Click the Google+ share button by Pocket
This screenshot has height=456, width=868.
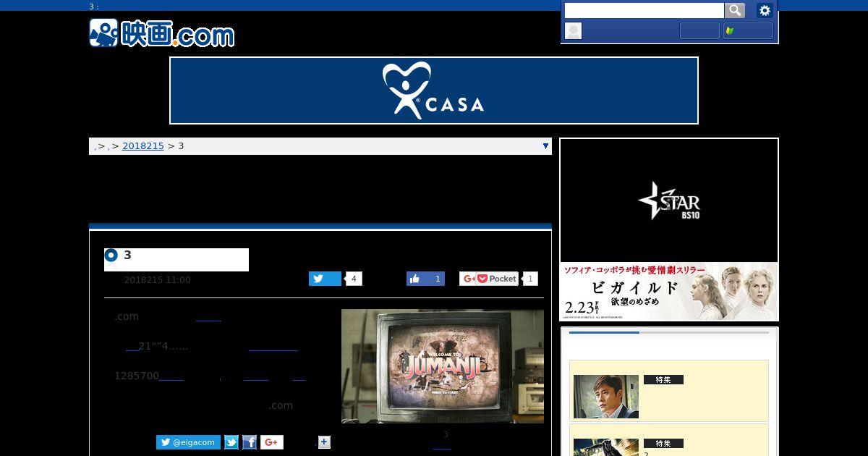pos(469,279)
